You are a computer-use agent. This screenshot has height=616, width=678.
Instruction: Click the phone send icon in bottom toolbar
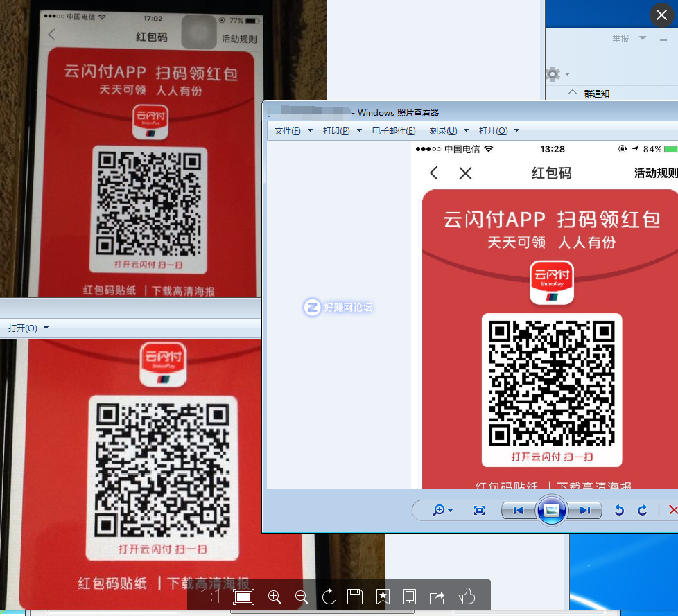(410, 597)
